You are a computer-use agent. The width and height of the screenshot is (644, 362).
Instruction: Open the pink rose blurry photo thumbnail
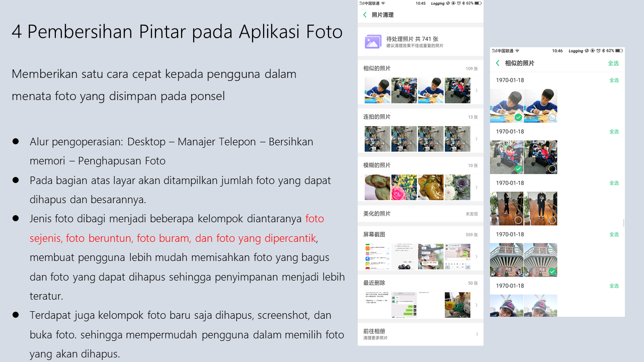pyautogui.click(x=404, y=188)
